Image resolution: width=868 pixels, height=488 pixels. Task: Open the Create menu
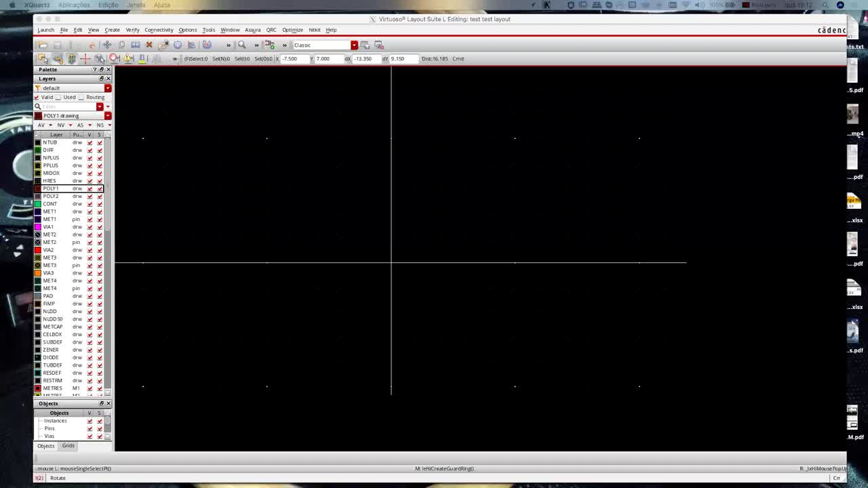click(112, 30)
